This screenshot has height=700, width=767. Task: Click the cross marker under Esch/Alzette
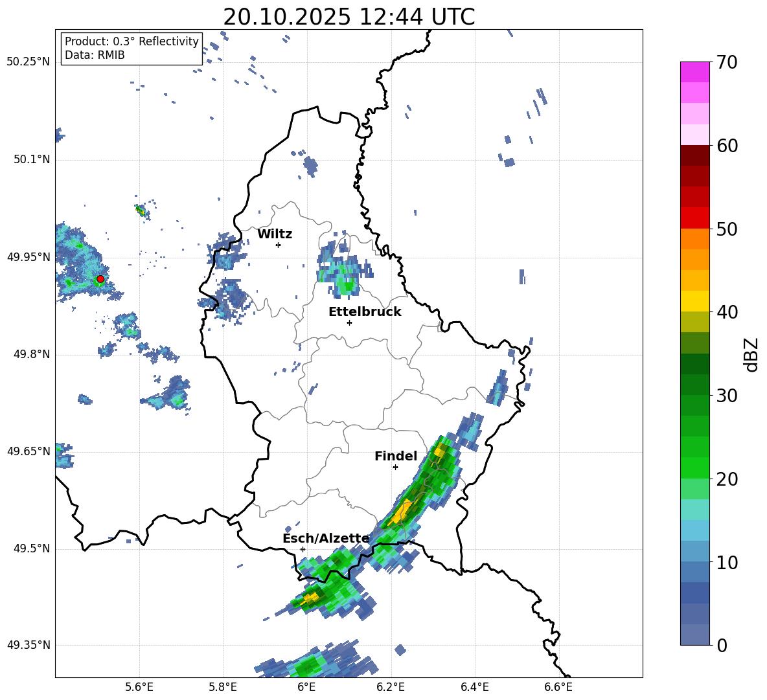click(x=303, y=549)
